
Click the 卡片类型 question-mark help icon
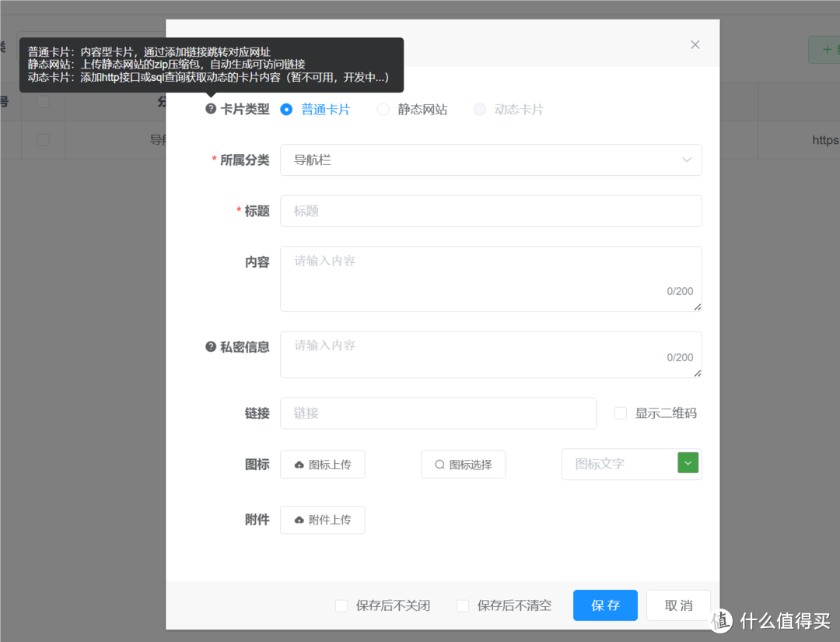click(x=210, y=109)
